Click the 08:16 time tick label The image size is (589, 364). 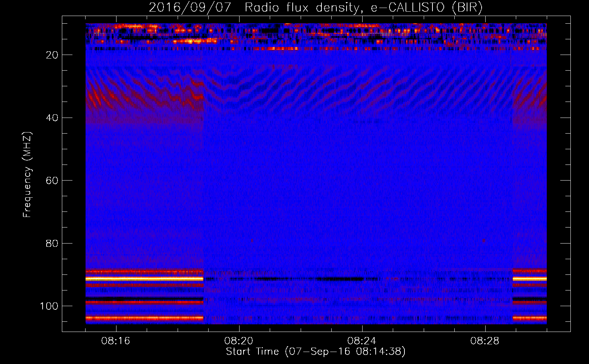[116, 341]
